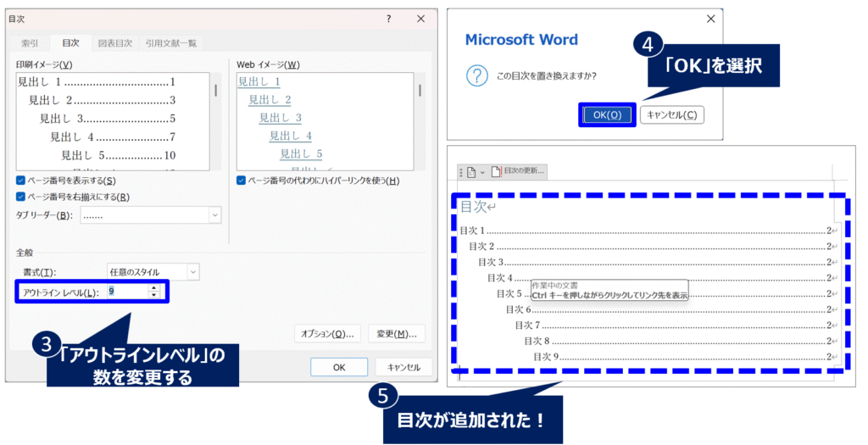
Task: Click the 目次 3 entry
Action: click(658, 262)
